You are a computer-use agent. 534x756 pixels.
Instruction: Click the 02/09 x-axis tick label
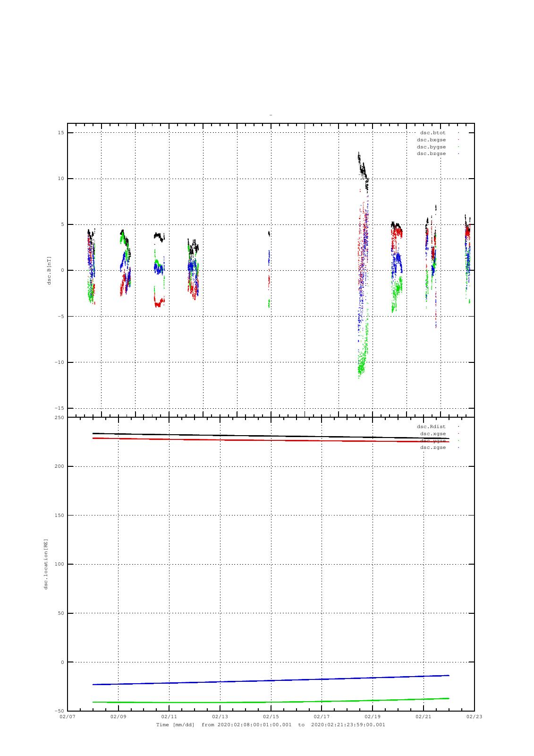(x=118, y=717)
